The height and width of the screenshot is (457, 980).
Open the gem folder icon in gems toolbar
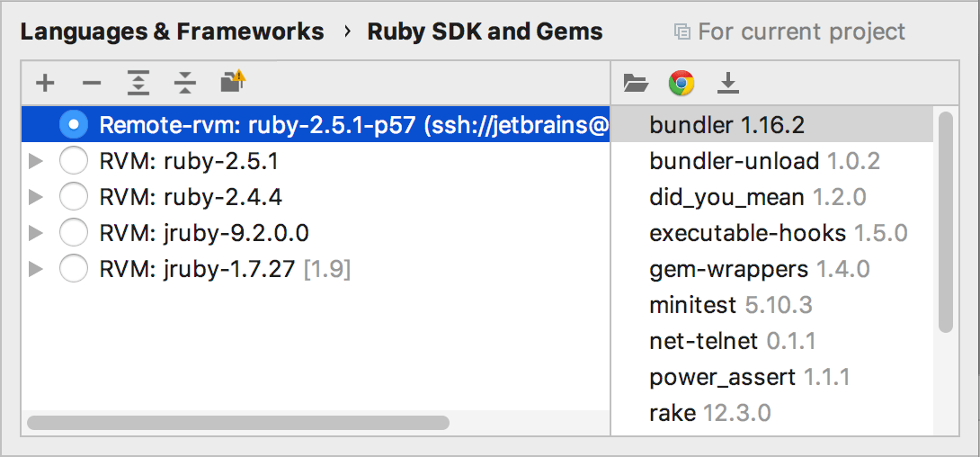point(637,83)
